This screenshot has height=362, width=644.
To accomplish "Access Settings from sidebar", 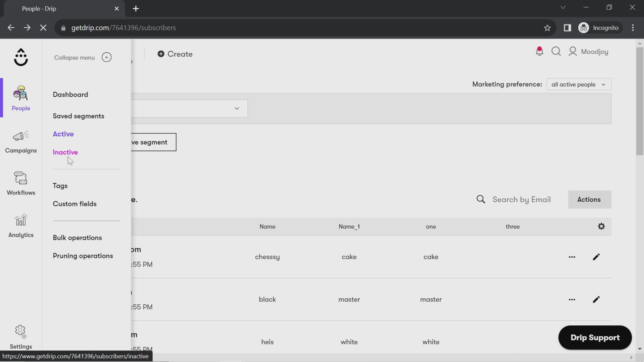I will click(21, 337).
